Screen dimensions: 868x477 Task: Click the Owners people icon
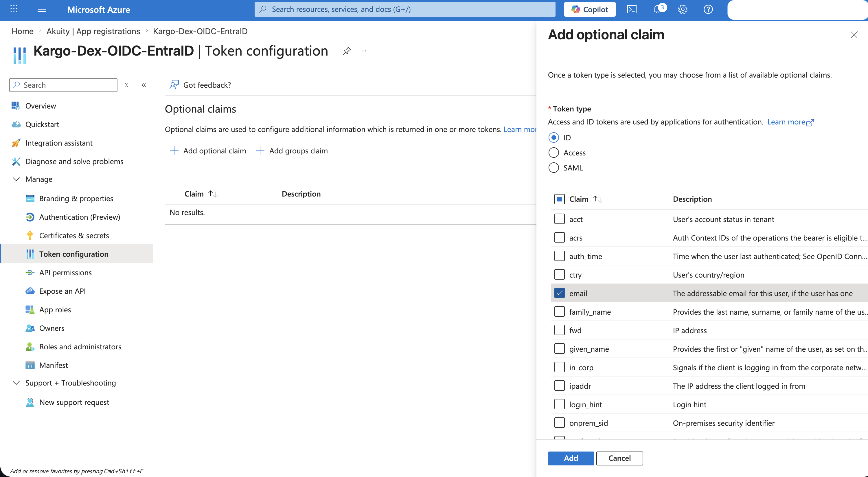point(30,328)
